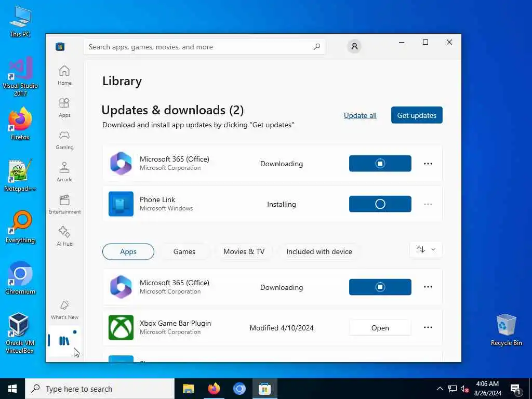Select the Library icon in sidebar
The width and height of the screenshot is (532, 399).
click(x=64, y=341)
